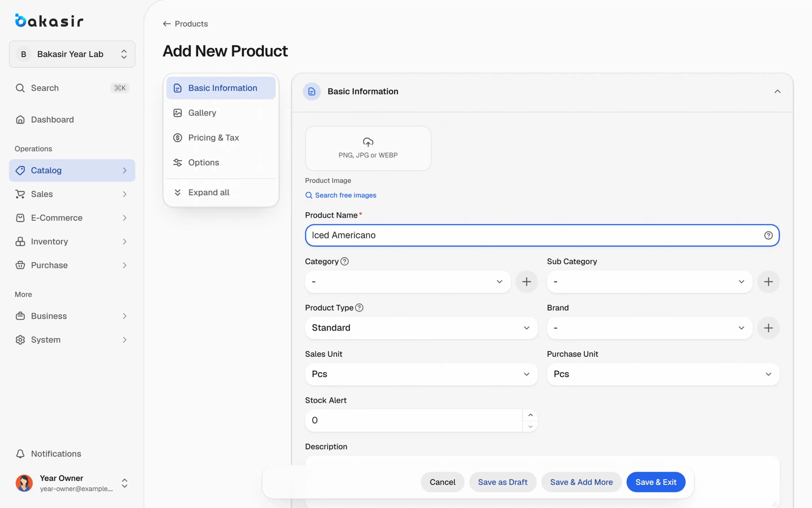
Task: Open the sidebar Search box
Action: (72, 88)
